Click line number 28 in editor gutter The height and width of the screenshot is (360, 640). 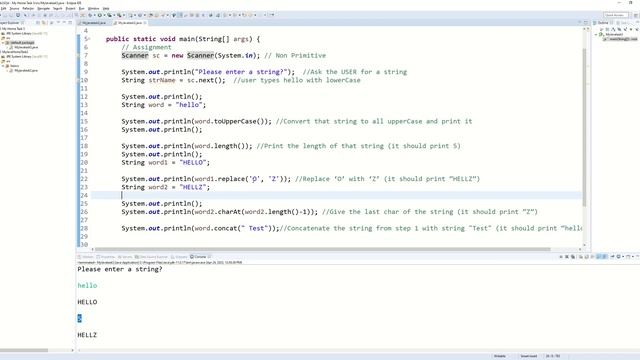pyautogui.click(x=84, y=228)
